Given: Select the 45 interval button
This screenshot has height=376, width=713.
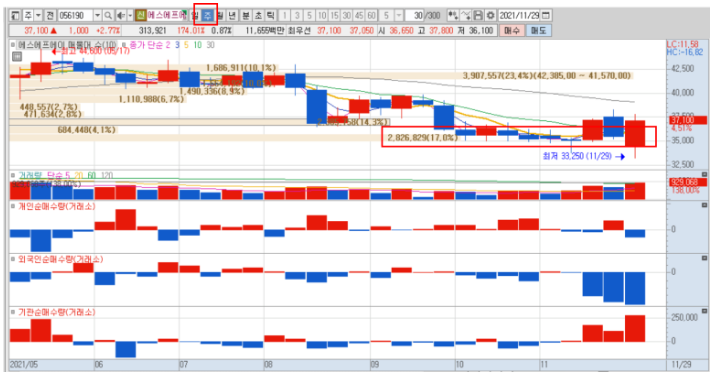Looking at the screenshot, I should [359, 15].
